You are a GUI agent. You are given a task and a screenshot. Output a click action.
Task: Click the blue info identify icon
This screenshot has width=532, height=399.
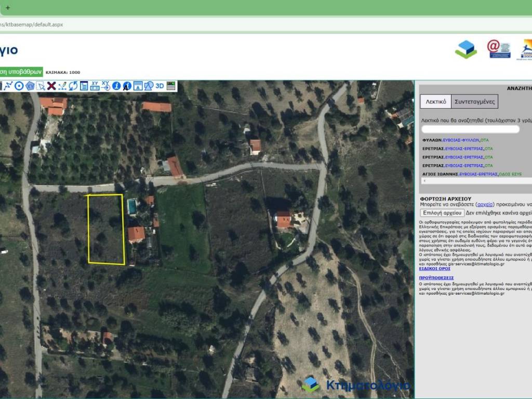click(116, 86)
